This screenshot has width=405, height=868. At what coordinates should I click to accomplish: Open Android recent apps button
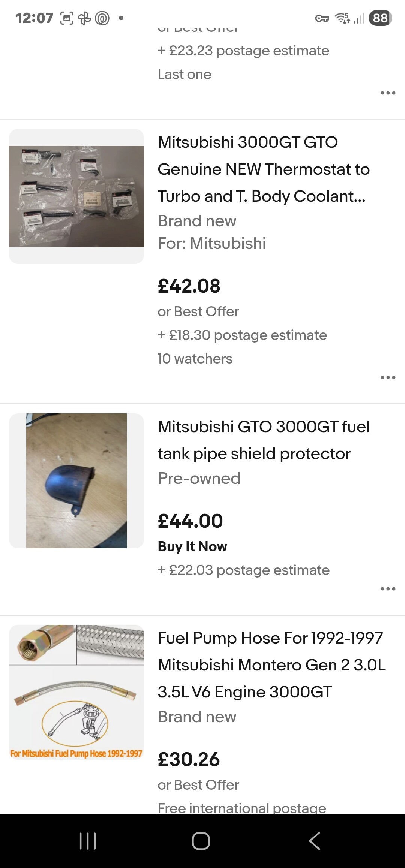(x=88, y=841)
